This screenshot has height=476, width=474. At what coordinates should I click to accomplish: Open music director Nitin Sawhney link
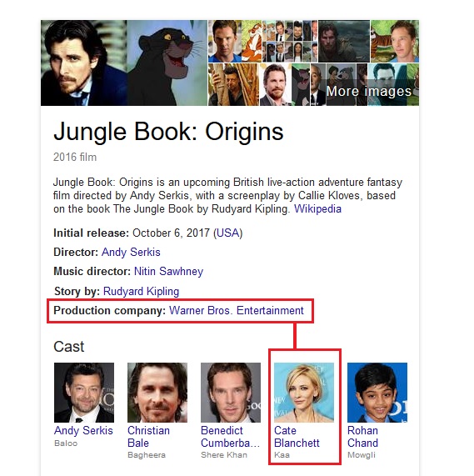[168, 272]
